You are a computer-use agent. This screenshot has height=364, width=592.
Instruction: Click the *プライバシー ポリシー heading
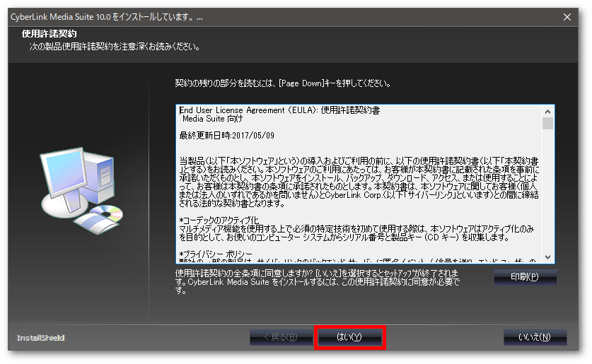pyautogui.click(x=216, y=254)
